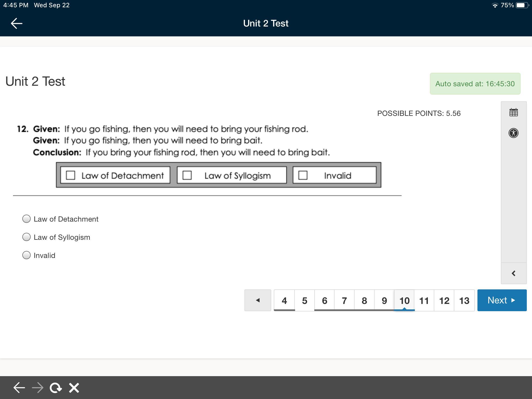The width and height of the screenshot is (532, 399).
Task: Select the Law of Detachment radio option
Action: pyautogui.click(x=26, y=219)
